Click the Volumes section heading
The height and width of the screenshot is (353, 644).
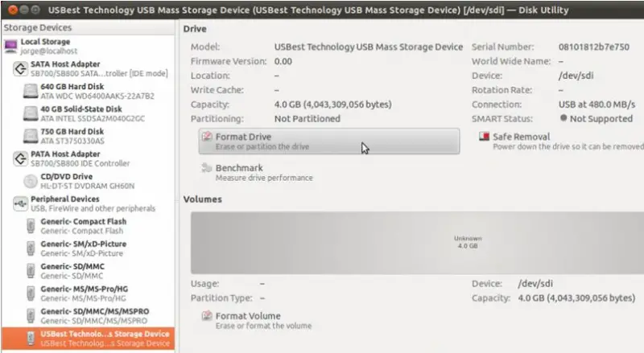point(203,199)
